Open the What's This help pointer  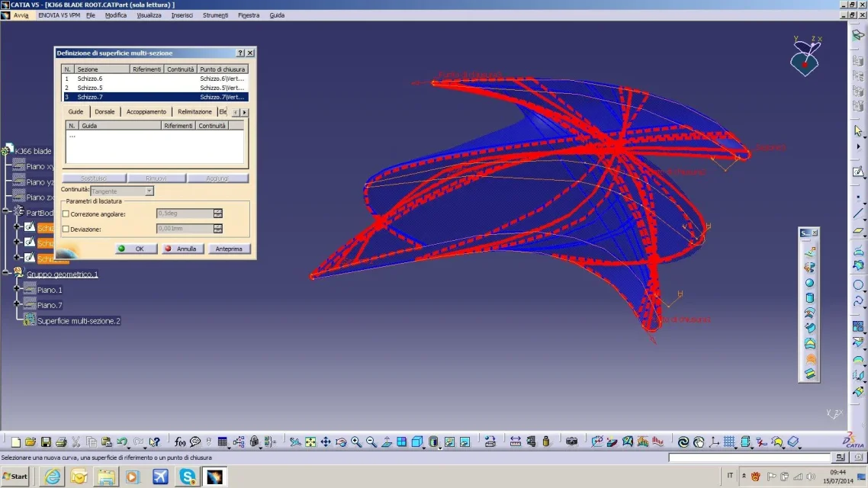(154, 441)
